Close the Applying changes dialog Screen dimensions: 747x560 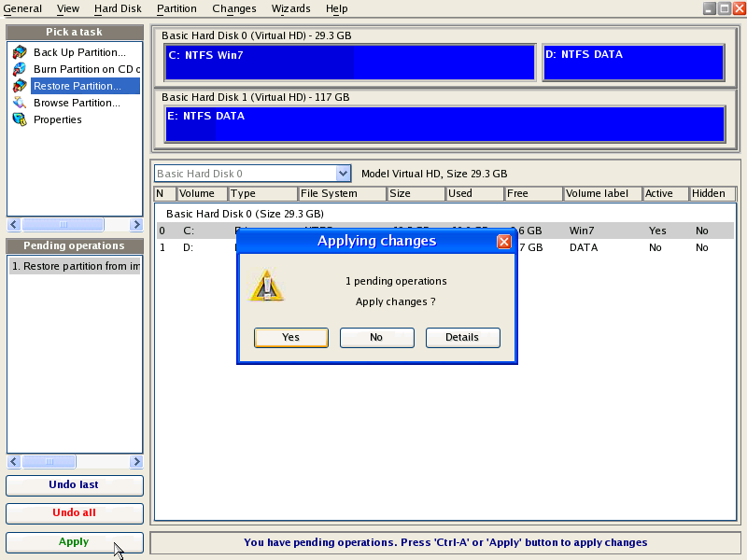point(503,242)
